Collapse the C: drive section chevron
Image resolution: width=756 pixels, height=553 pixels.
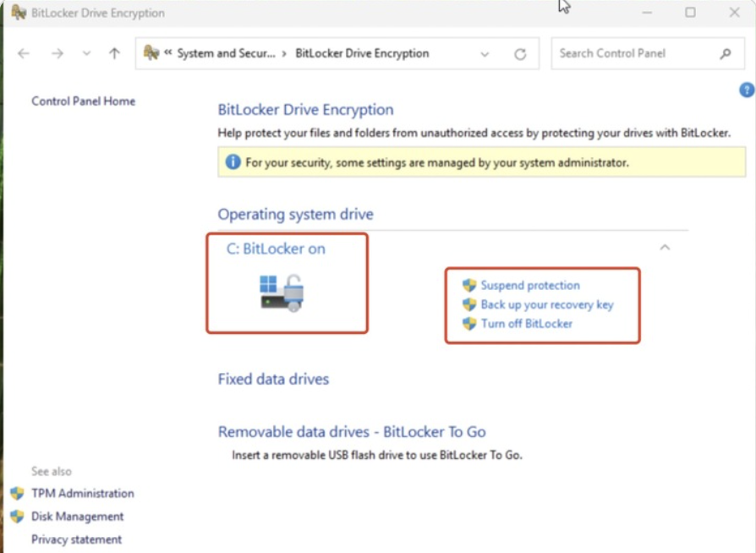pos(665,248)
